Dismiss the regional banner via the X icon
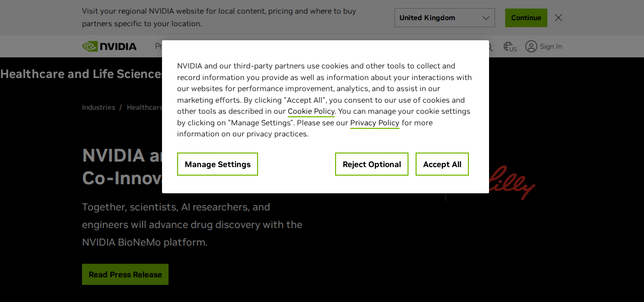644x302 pixels. coord(558,17)
